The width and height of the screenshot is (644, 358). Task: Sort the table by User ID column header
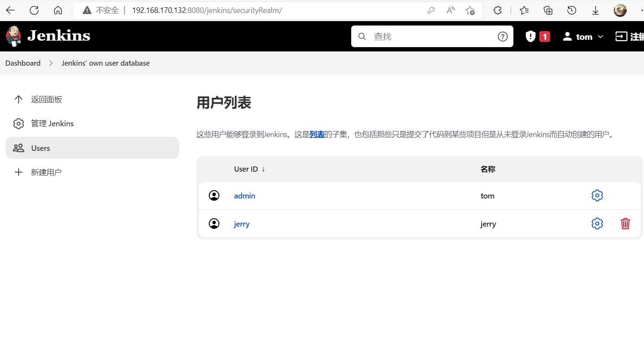click(x=250, y=169)
